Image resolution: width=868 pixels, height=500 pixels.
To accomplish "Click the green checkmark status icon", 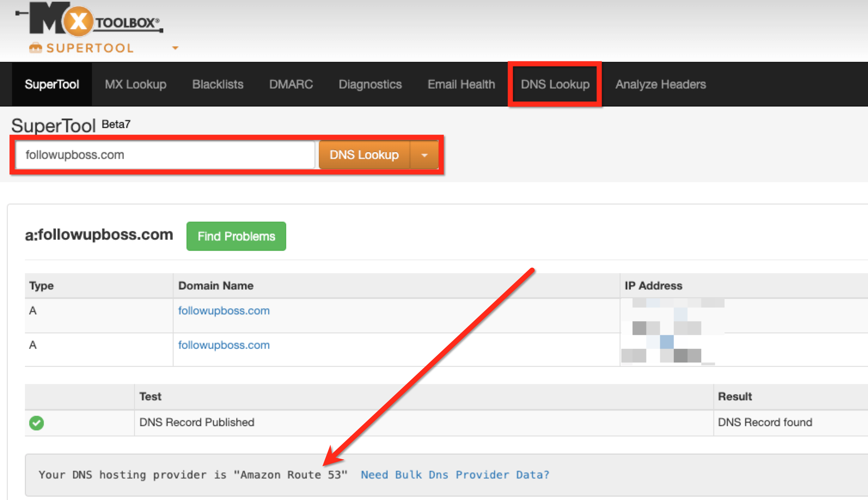I will pos(37,423).
